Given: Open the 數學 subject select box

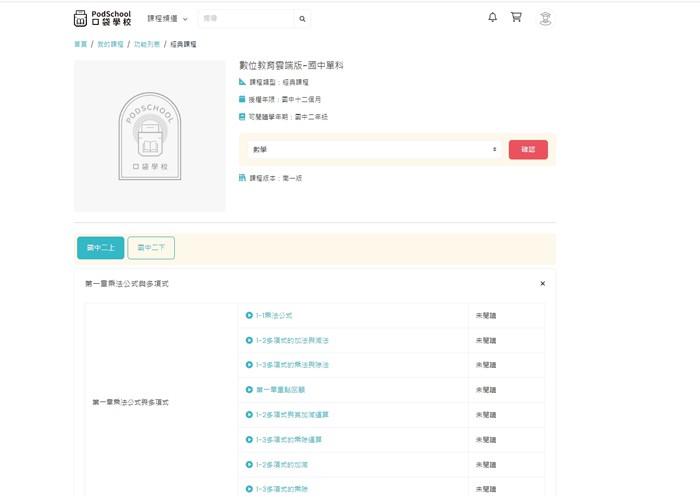Looking at the screenshot, I should click(374, 150).
